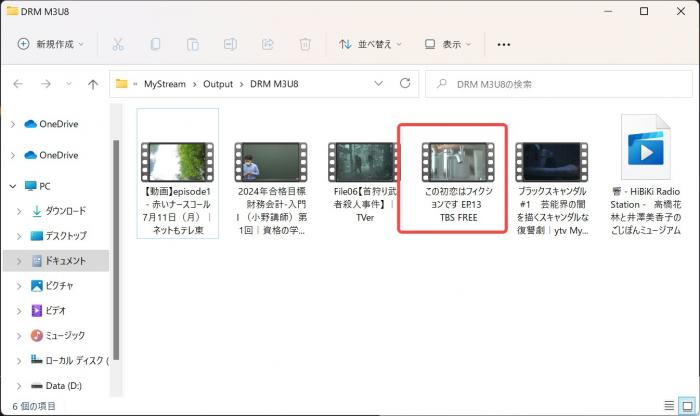The width and height of the screenshot is (700, 416).
Task: Open the three-dots See more menu
Action: click(x=504, y=44)
